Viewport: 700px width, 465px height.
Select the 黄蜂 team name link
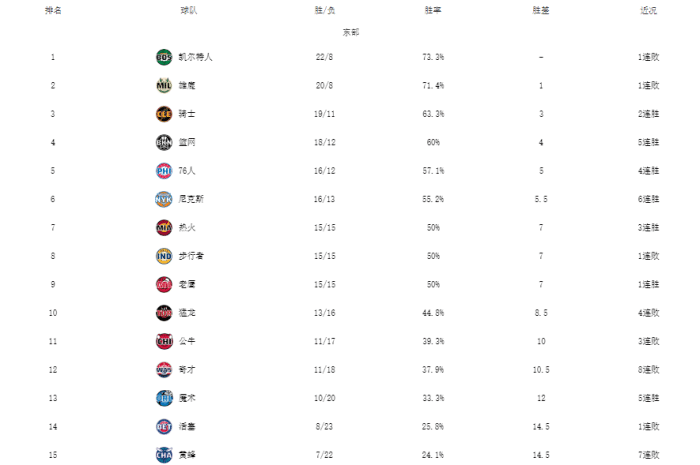[x=187, y=454]
